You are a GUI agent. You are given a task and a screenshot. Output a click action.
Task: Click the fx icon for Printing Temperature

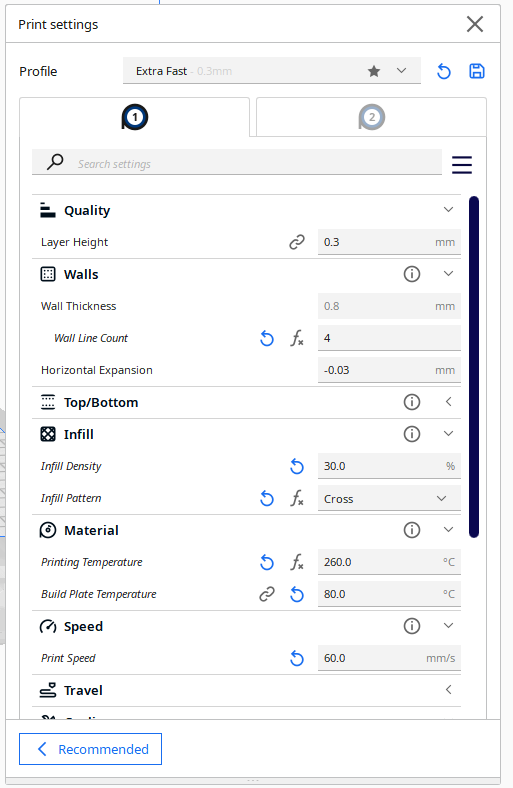(x=297, y=562)
